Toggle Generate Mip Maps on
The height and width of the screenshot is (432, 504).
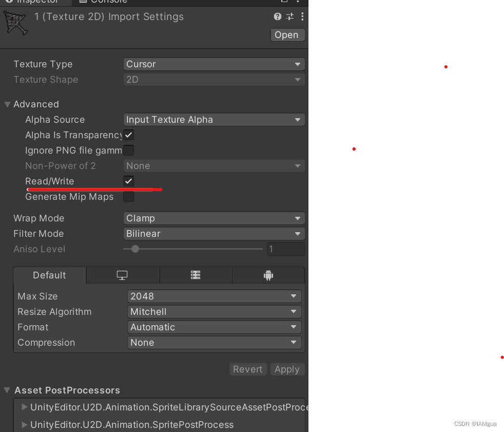[128, 196]
